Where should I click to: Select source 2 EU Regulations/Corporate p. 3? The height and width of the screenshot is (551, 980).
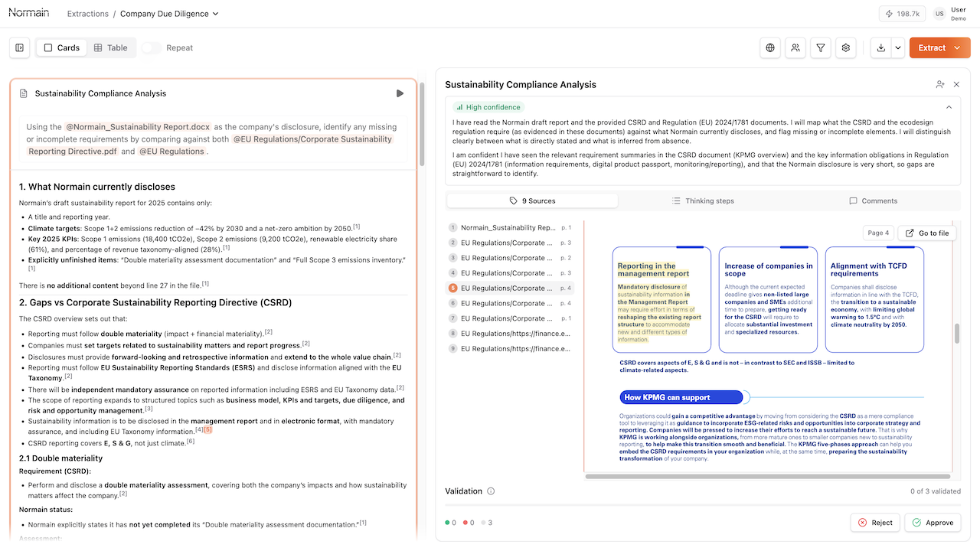(511, 243)
